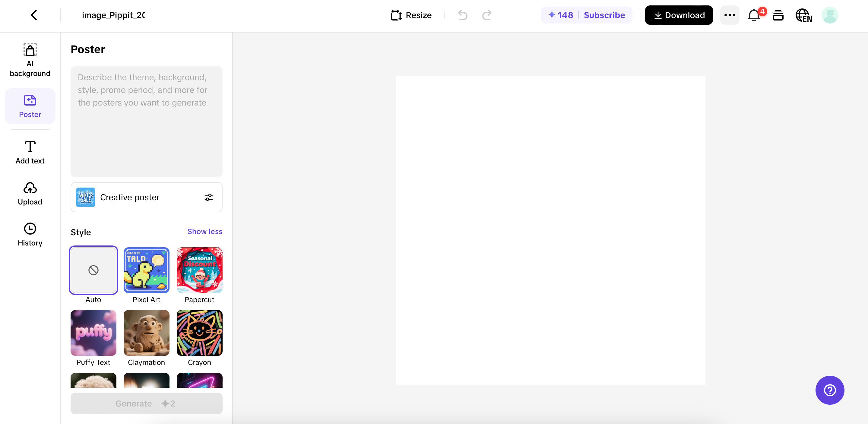Download the current design
This screenshot has height=424, width=868.
coord(678,15)
